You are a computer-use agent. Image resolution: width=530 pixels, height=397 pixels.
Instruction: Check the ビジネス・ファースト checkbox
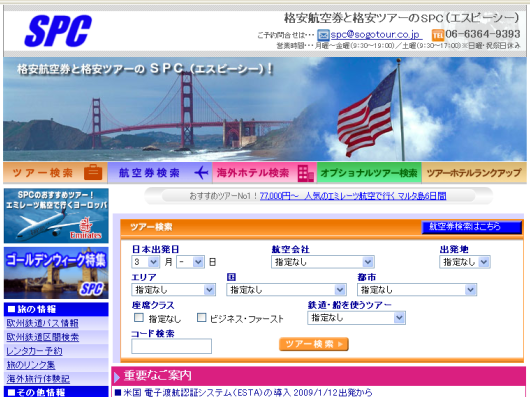tap(201, 318)
